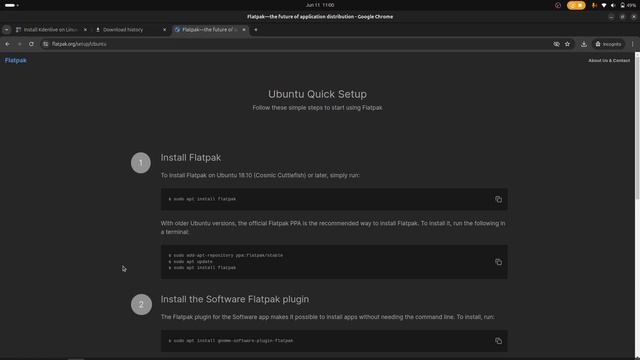Click 'Install the Software Flatpak plugin' heading
This screenshot has width=640, height=360.
pyautogui.click(x=235, y=299)
